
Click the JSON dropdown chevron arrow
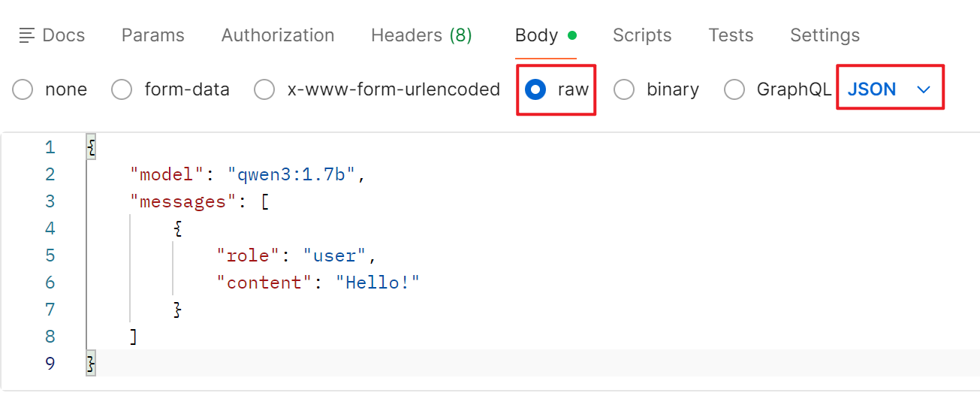924,90
